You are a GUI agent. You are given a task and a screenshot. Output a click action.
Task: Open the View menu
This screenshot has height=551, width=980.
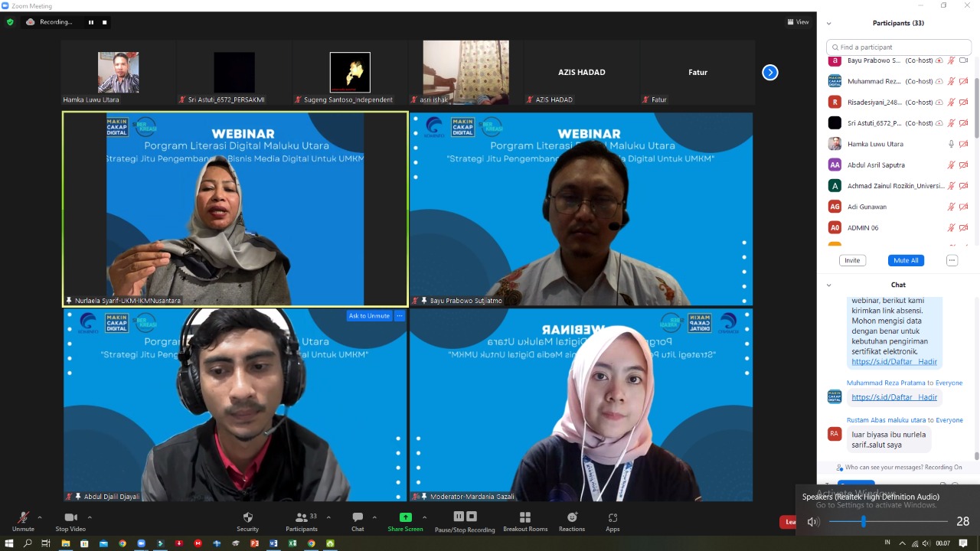click(x=798, y=22)
